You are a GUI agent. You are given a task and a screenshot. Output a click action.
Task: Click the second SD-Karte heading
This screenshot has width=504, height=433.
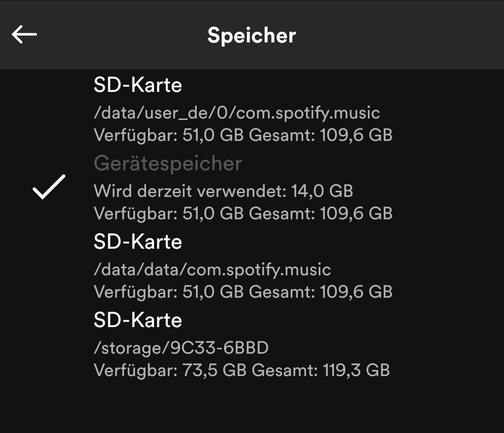137,242
